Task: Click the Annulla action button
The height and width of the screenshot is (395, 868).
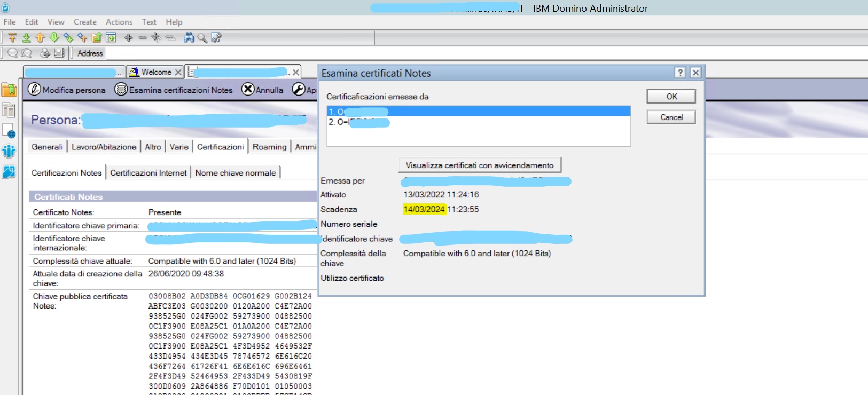Action: (262, 90)
